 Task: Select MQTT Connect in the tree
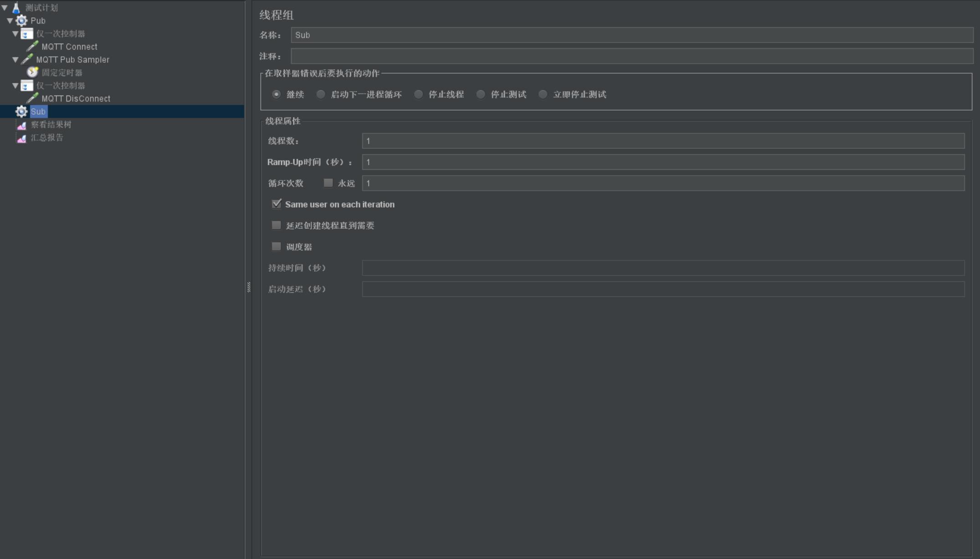coord(69,46)
